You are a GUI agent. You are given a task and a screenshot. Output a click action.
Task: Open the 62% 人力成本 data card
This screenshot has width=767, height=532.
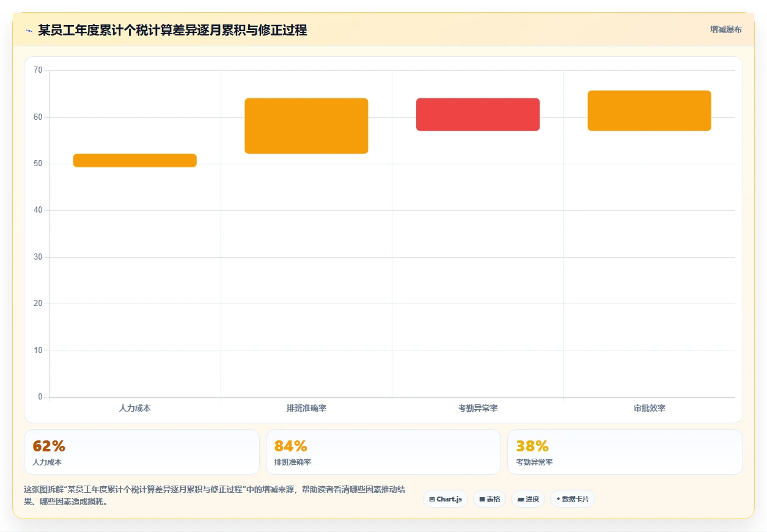coord(142,452)
